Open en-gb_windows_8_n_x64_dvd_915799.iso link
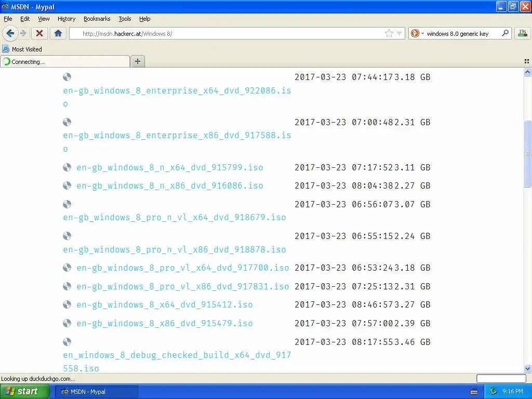The height and width of the screenshot is (399, 532). 170,167
